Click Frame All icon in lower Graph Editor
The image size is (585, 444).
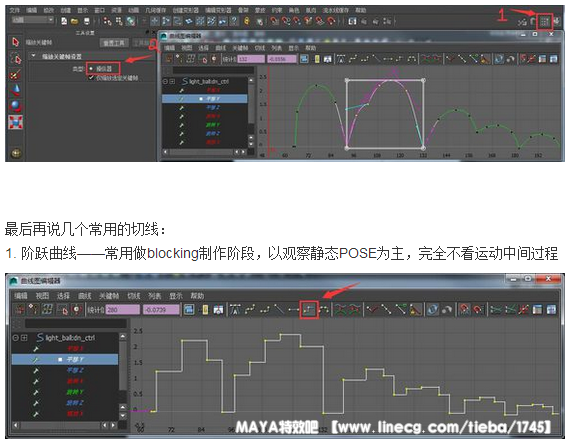point(189,309)
